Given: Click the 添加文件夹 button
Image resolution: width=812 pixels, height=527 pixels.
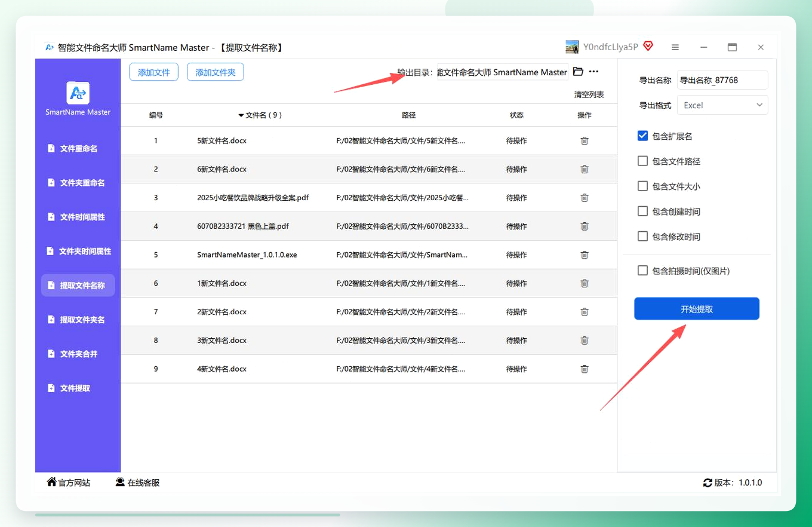Looking at the screenshot, I should tap(216, 72).
